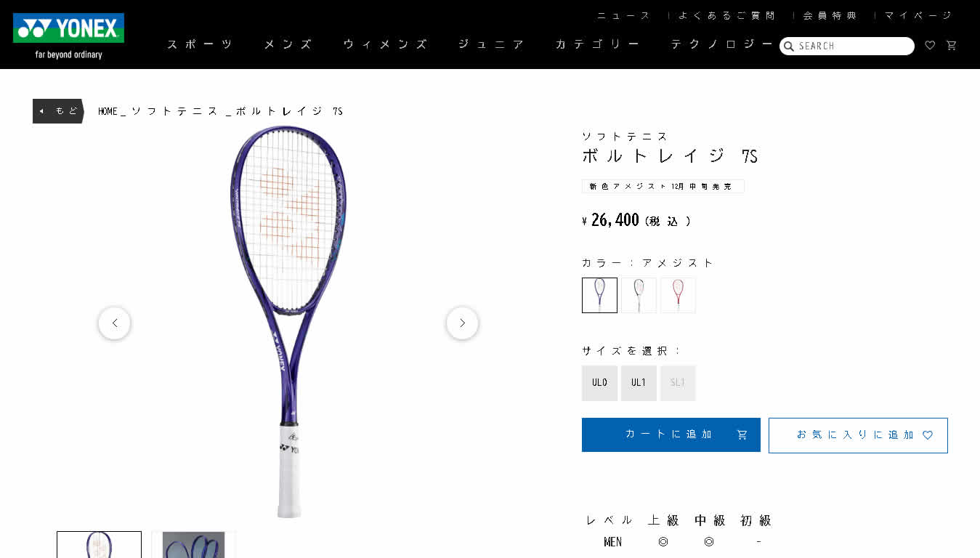This screenshot has width=980, height=558.
Task: Click into the SEARCH input field
Action: pos(854,46)
